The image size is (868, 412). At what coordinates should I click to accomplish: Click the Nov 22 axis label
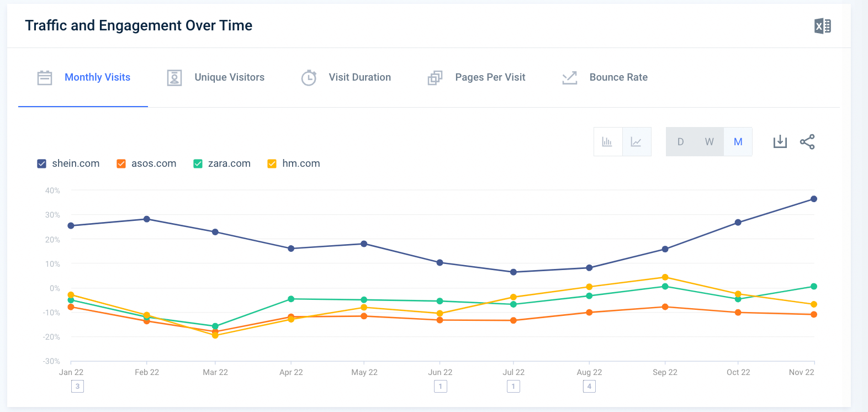802,372
